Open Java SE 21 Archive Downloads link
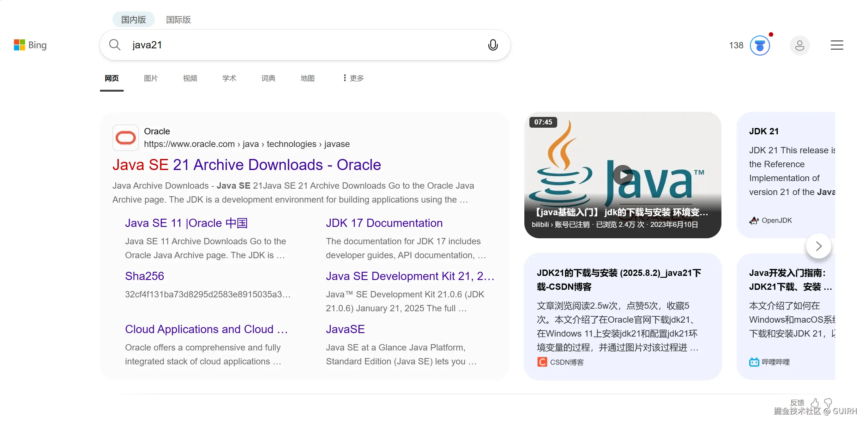Screen dimensions: 868x426 246,165
